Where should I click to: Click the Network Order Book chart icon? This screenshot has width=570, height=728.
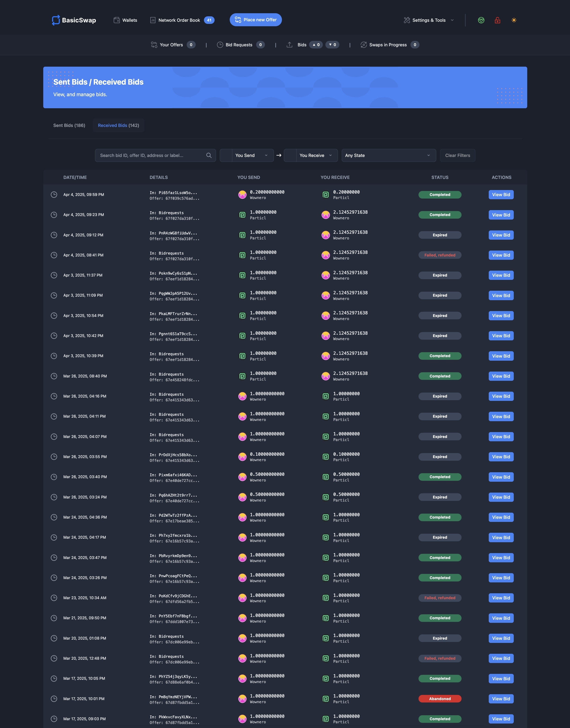pyautogui.click(x=153, y=20)
